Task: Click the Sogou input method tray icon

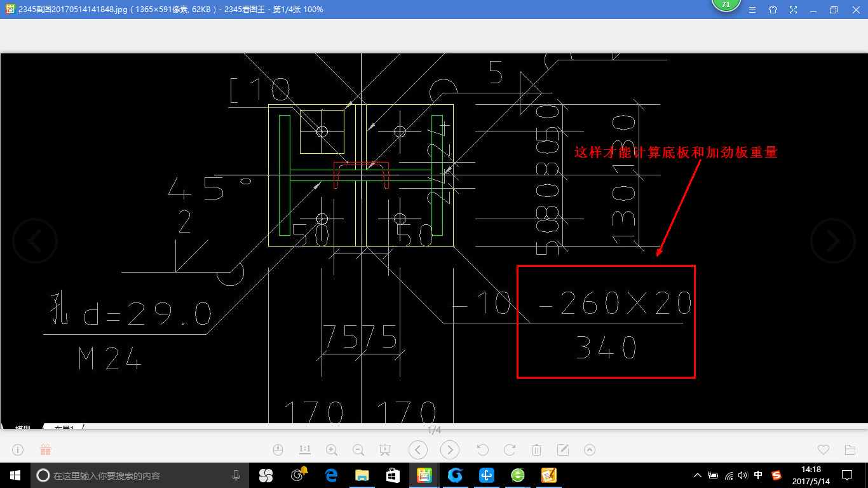Action: click(x=776, y=475)
